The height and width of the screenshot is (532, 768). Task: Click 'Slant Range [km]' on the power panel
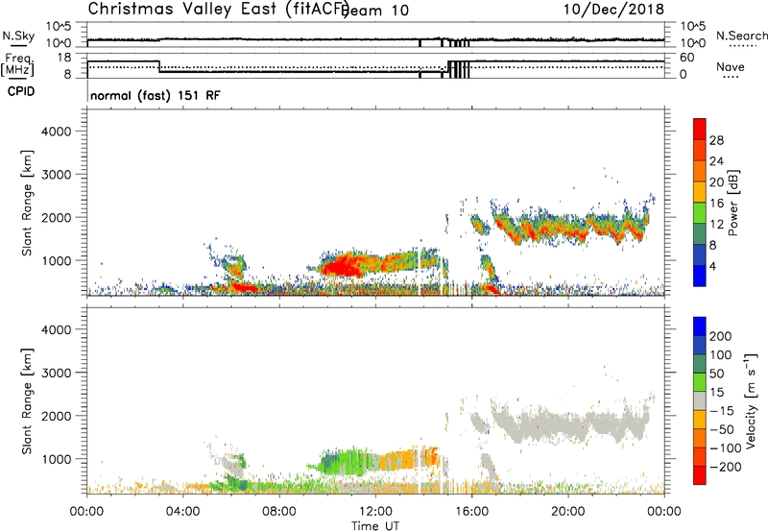[27, 203]
